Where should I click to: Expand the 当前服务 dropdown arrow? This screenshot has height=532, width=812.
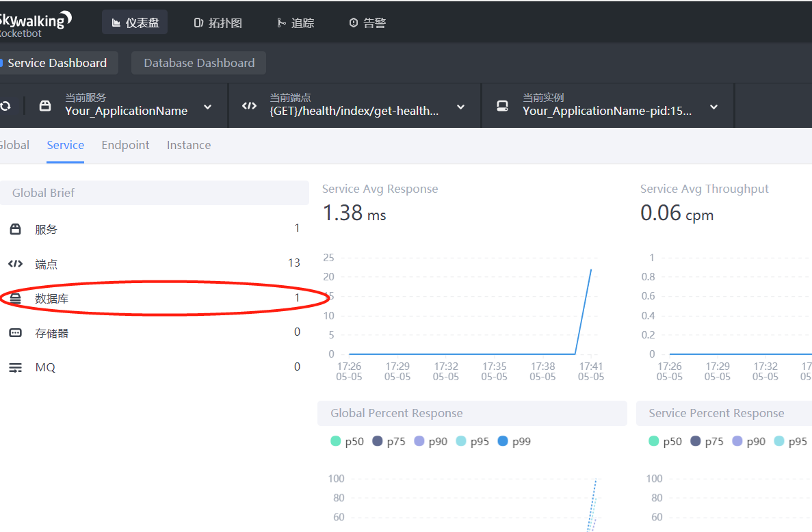(208, 107)
